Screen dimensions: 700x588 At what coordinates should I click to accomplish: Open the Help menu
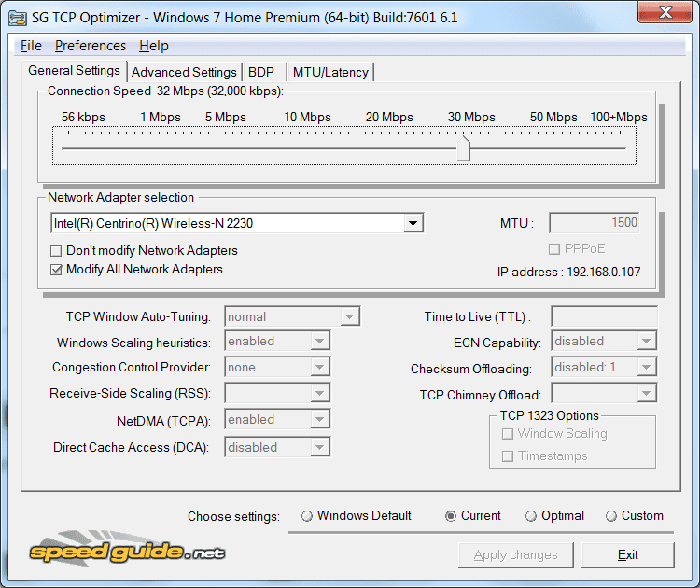(x=154, y=46)
